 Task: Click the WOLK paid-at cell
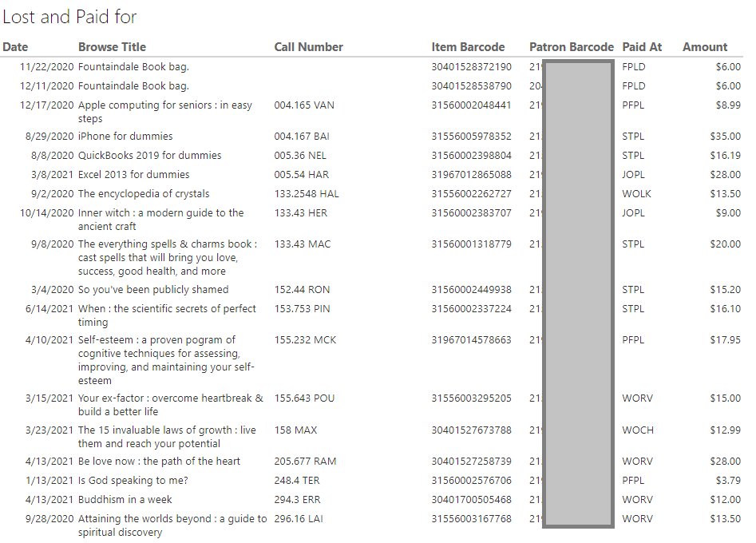point(636,194)
